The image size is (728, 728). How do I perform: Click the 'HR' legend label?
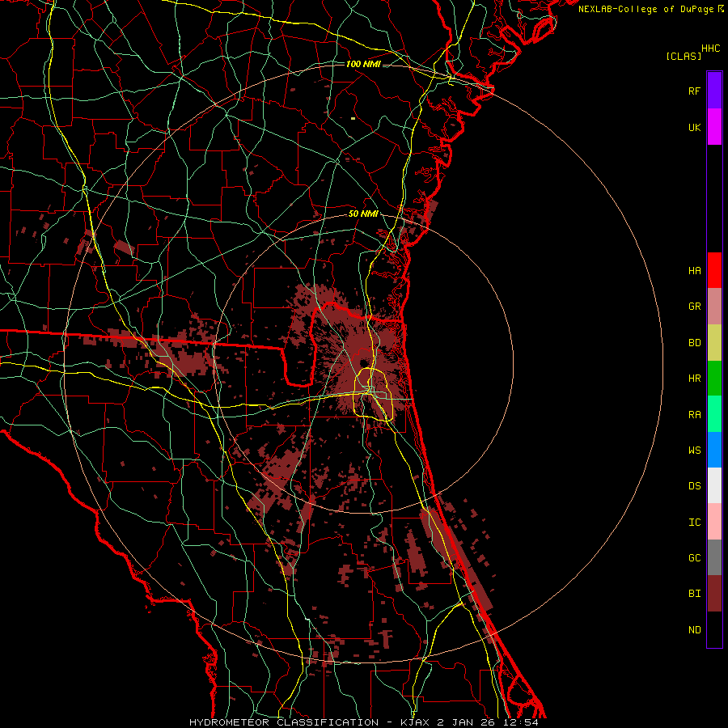point(694,379)
